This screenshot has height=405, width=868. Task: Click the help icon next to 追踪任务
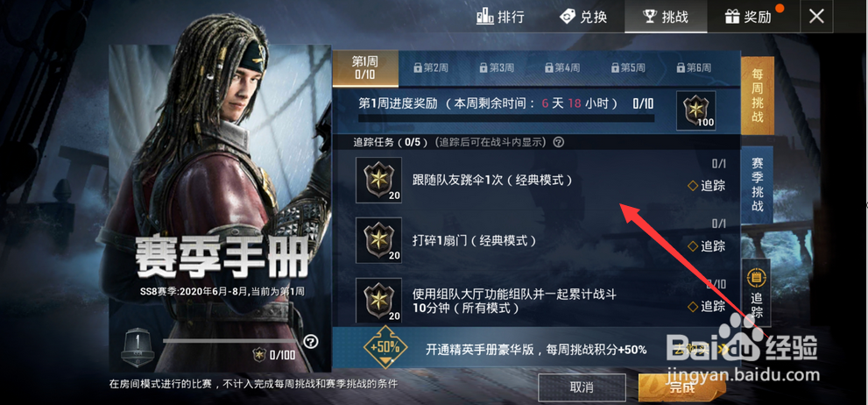point(559,142)
